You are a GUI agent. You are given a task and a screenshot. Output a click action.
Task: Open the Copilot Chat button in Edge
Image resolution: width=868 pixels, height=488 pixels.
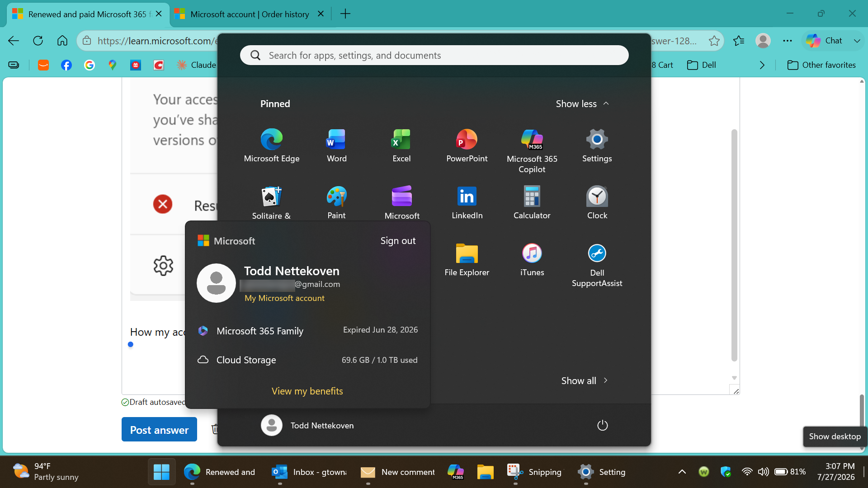(825, 41)
